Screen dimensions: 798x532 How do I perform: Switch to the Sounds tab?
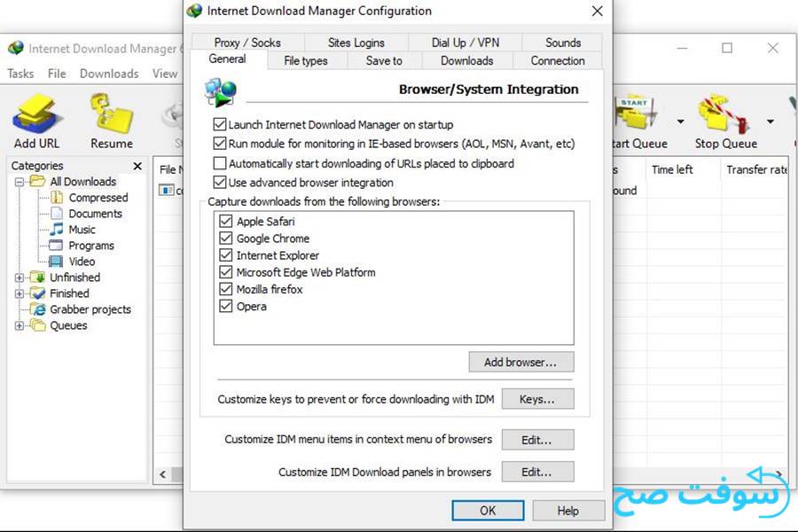[563, 43]
